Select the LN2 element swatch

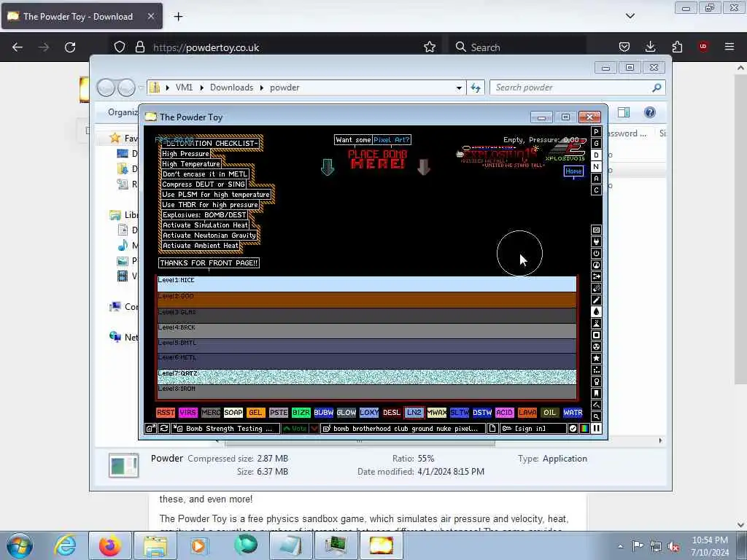coord(414,413)
